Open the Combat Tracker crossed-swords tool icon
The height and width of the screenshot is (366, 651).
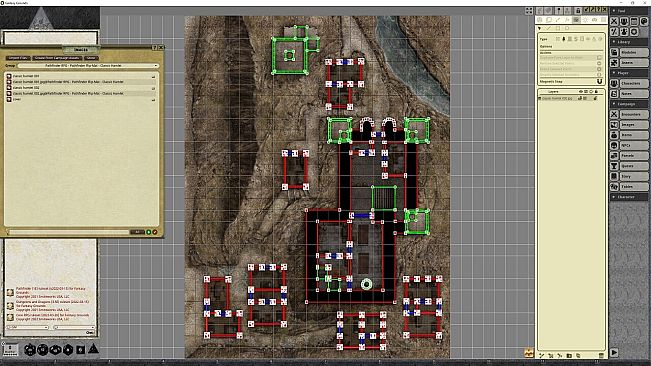614,22
